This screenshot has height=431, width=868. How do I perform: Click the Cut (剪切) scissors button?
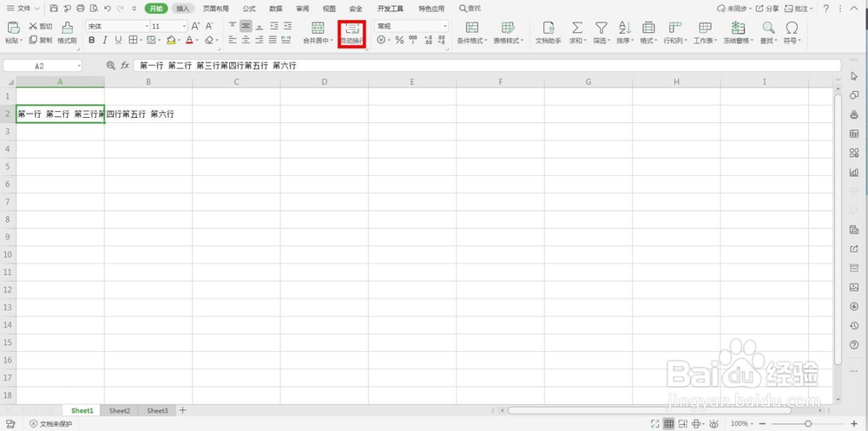click(41, 26)
